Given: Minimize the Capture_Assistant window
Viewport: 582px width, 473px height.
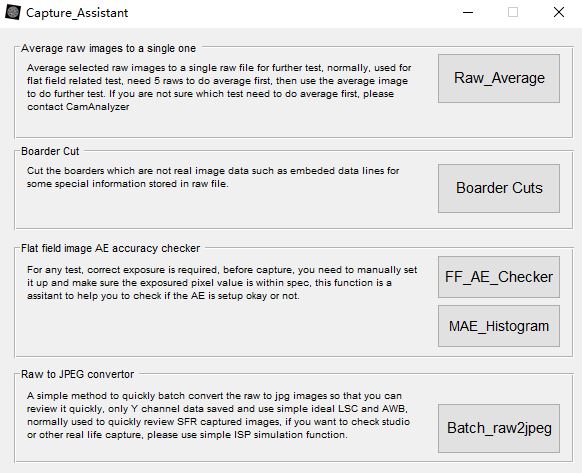Looking at the screenshot, I should coord(468,13).
